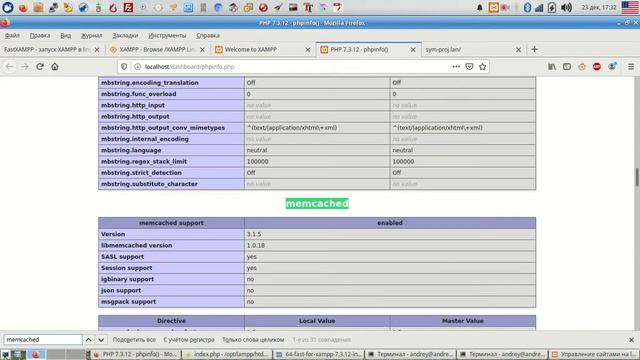The image size is (640, 360).
Task: Click the memcached Version value 3.1.5
Action: point(253,234)
